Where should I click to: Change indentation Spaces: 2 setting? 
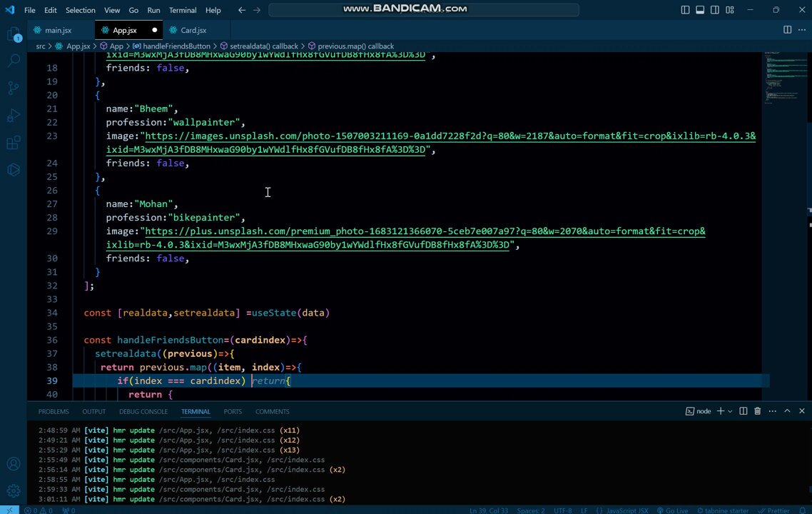pyautogui.click(x=531, y=510)
